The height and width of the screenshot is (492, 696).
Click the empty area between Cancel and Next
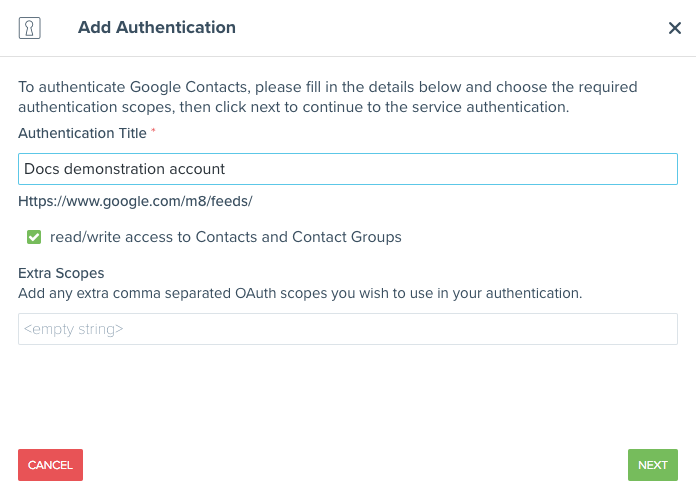[x=355, y=465]
